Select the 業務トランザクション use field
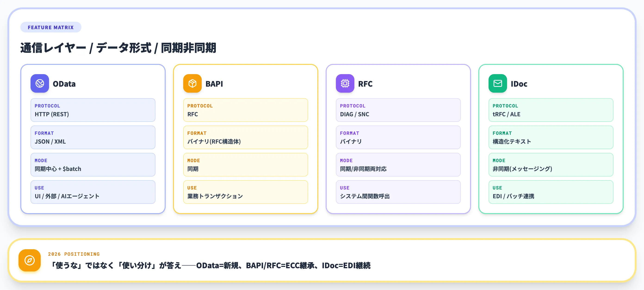This screenshot has height=290, width=644. coord(245,192)
